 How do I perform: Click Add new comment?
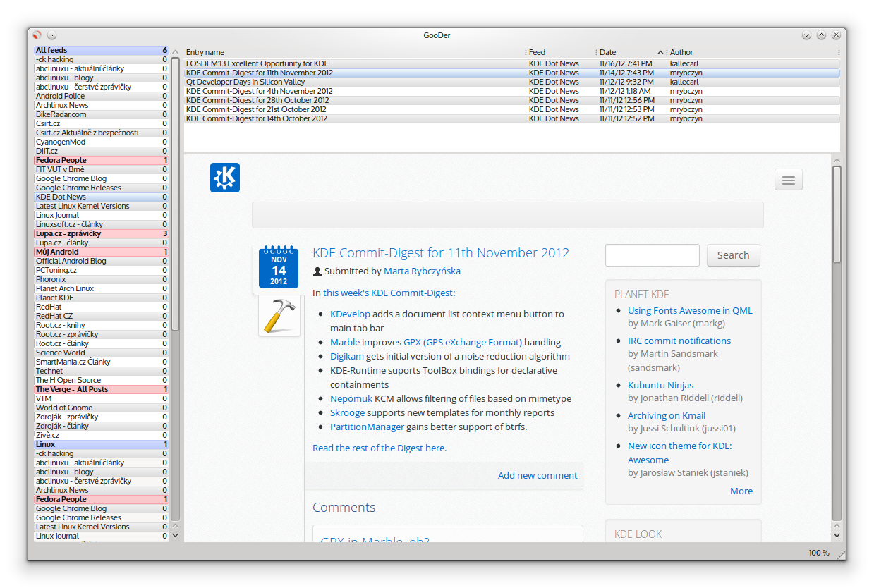538,475
